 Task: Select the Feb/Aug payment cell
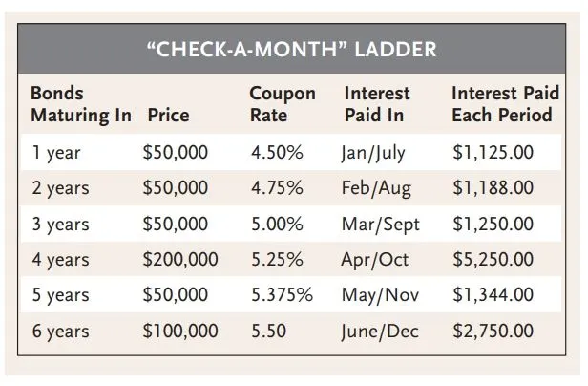(x=377, y=187)
